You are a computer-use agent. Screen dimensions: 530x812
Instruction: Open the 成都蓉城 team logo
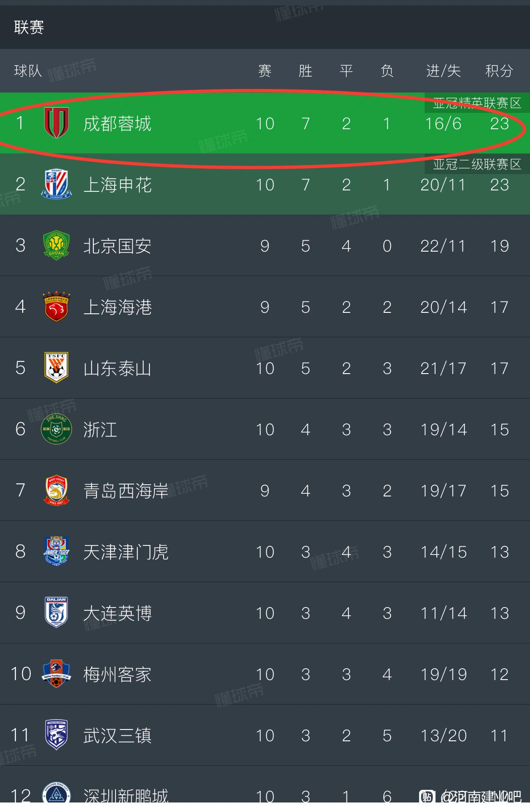[57, 123]
